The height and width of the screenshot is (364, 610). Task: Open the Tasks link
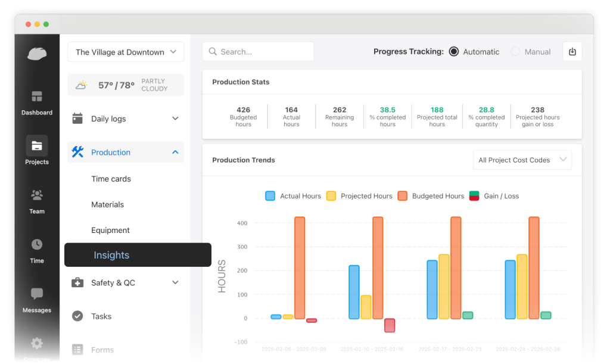click(x=101, y=316)
